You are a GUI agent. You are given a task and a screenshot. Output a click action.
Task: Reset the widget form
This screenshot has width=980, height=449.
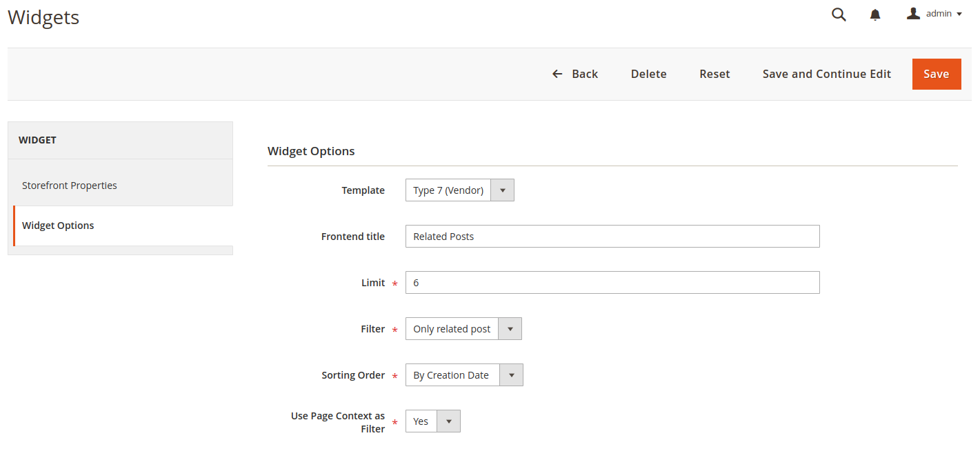point(714,74)
